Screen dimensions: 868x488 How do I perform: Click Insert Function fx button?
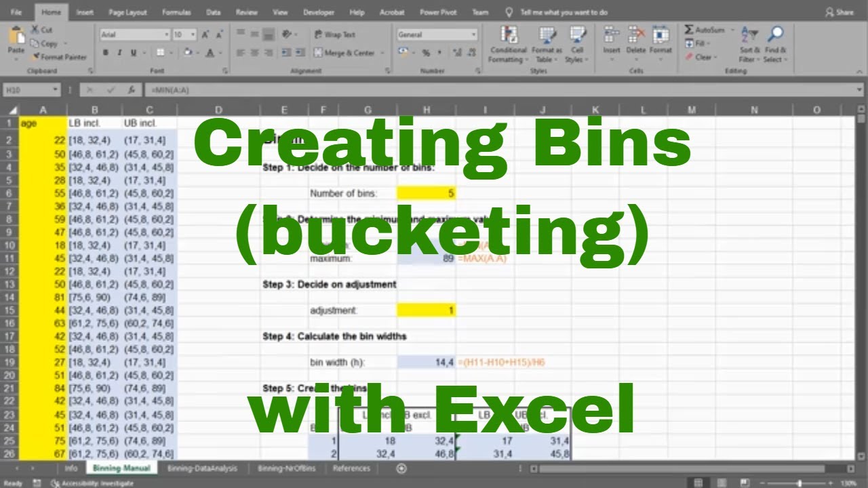(x=131, y=89)
